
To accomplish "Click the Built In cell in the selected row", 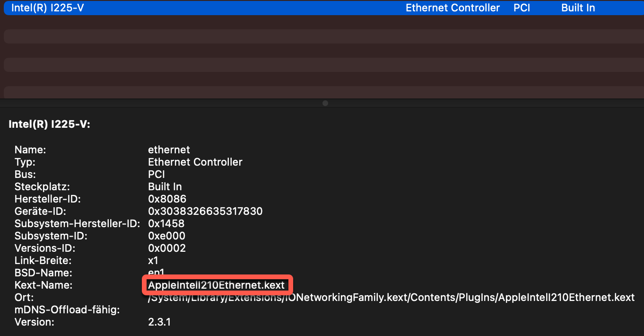I will coord(578,8).
